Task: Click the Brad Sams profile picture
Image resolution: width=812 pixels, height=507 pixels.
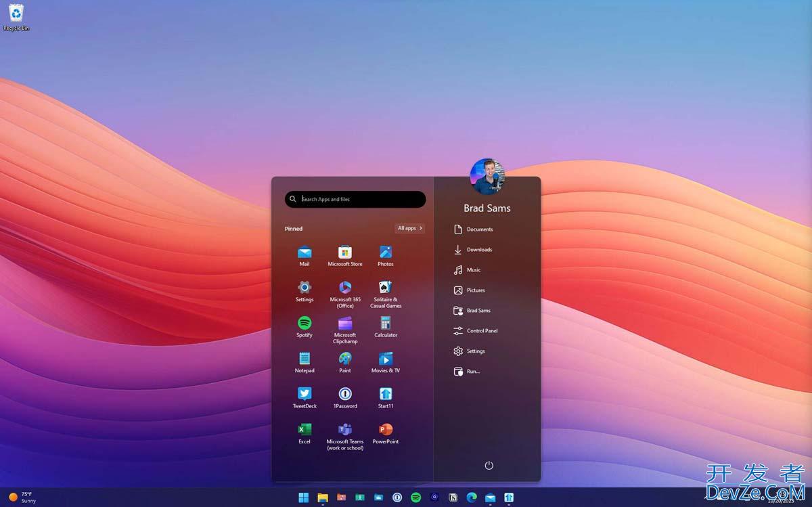Action: (487, 176)
